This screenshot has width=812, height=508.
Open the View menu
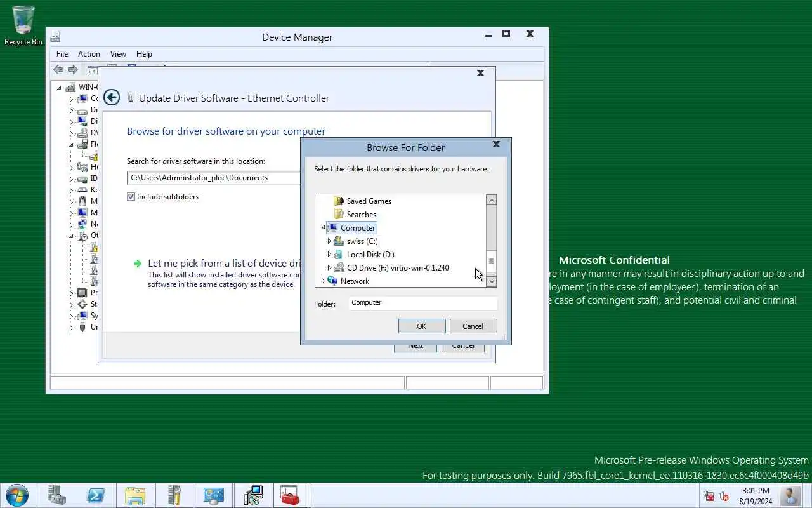coord(118,54)
